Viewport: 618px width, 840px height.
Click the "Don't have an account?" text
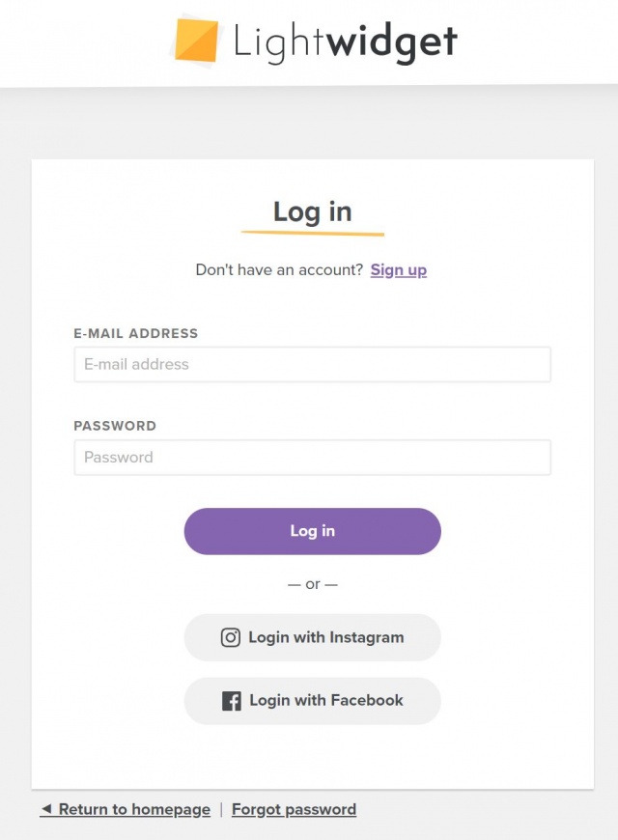(x=279, y=269)
